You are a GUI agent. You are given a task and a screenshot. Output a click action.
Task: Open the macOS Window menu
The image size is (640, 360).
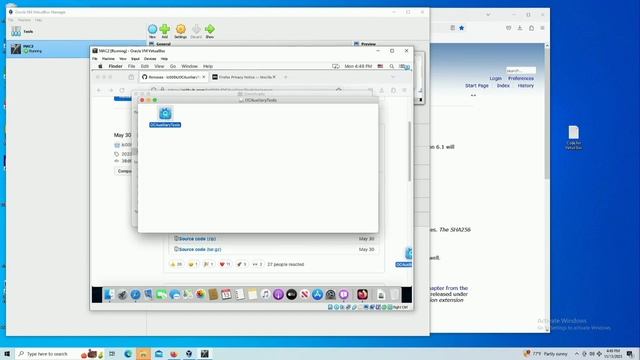point(189,66)
